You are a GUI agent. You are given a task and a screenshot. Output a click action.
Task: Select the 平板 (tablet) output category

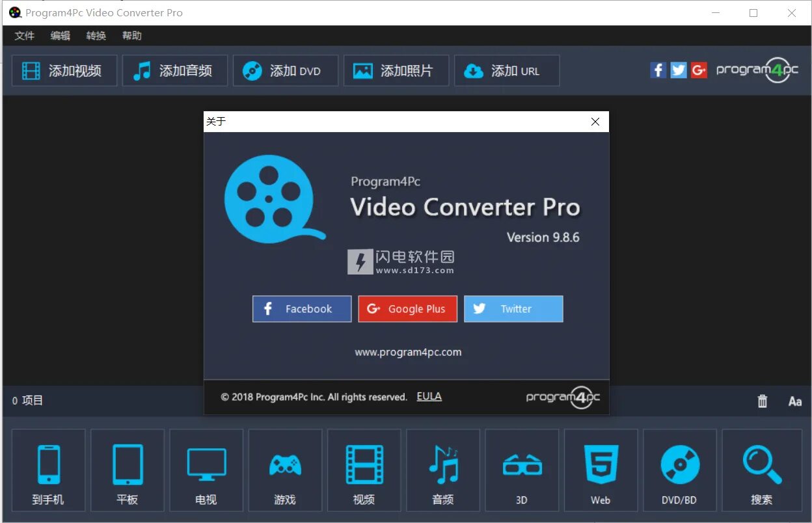point(128,470)
